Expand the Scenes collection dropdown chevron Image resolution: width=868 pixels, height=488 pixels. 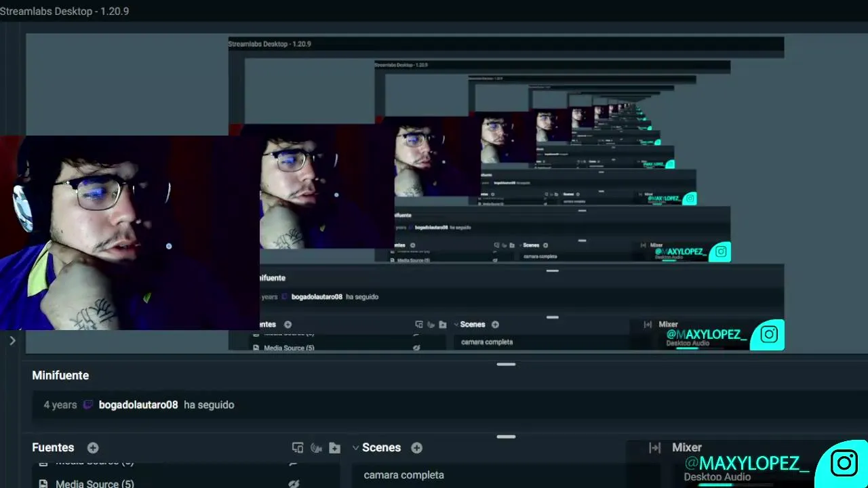tap(355, 448)
